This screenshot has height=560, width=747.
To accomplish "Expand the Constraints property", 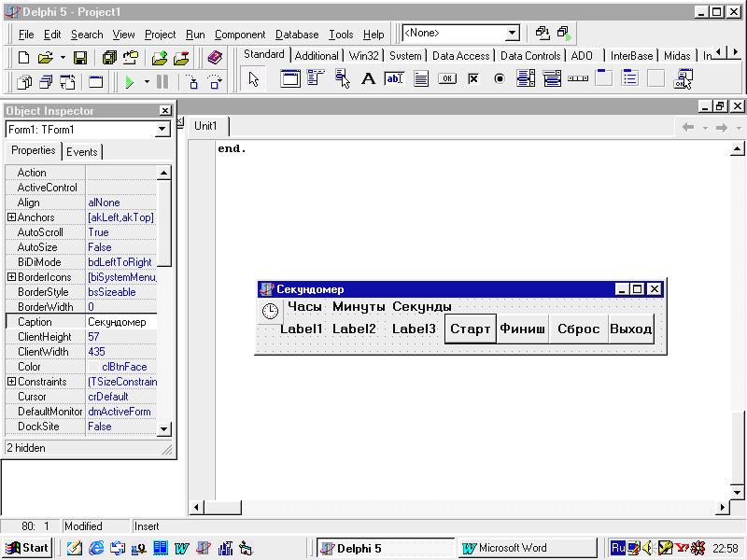I will coord(11,382).
